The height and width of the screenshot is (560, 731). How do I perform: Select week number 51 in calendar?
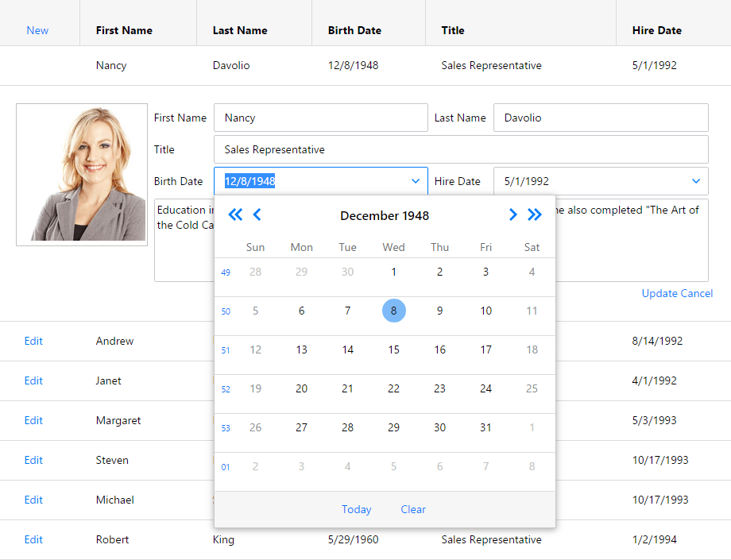(x=226, y=350)
